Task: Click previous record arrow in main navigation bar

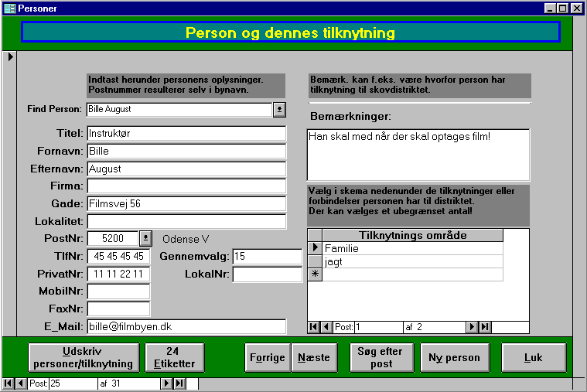Action: point(21,383)
